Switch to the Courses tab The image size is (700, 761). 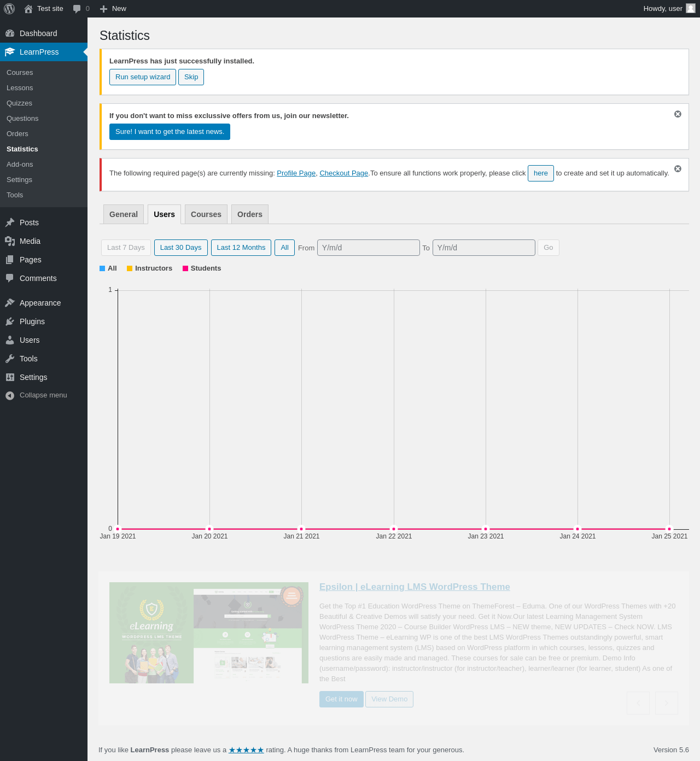(206, 214)
